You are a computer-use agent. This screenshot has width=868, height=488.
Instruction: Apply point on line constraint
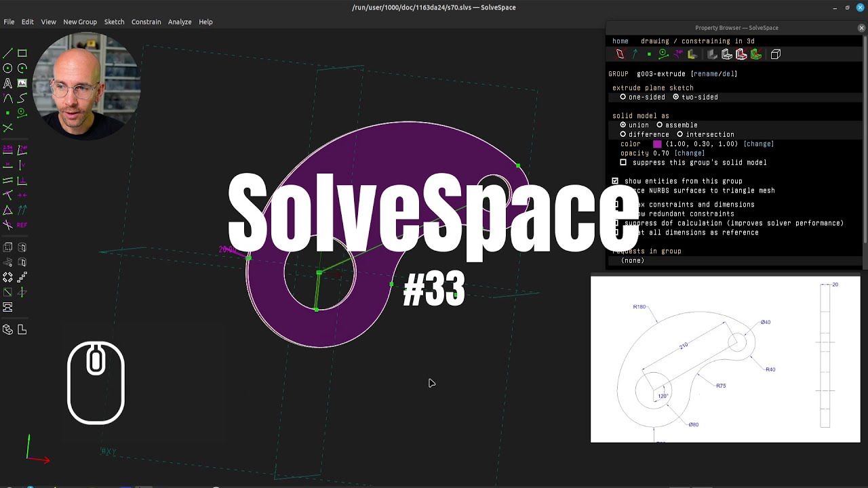click(7, 195)
